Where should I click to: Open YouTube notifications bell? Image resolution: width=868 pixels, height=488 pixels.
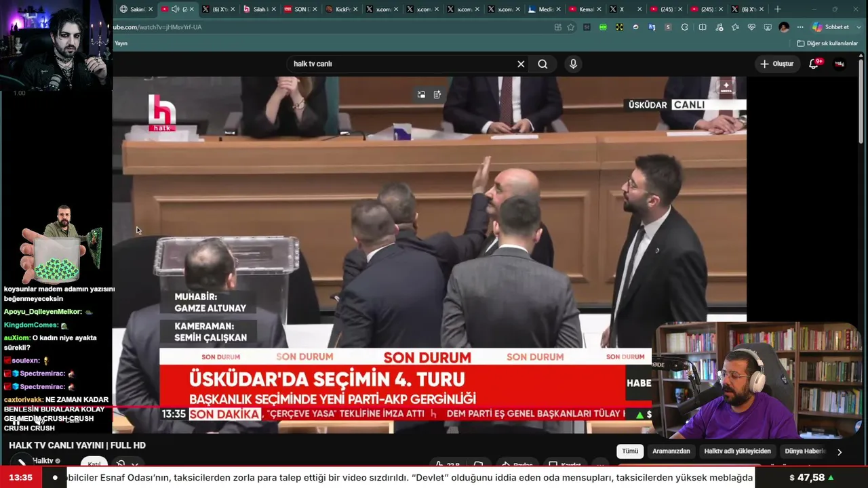coord(814,64)
